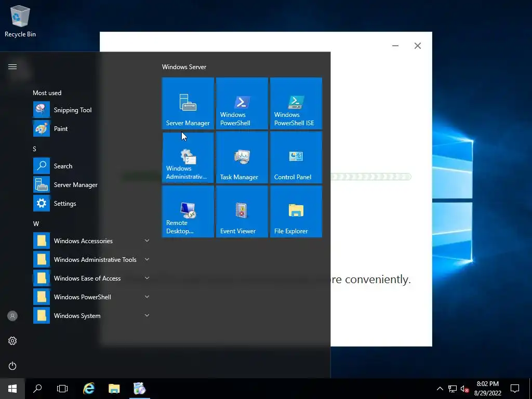Viewport: 532px width, 399px height.
Task: Launch the Task Manager tile
Action: point(242,157)
